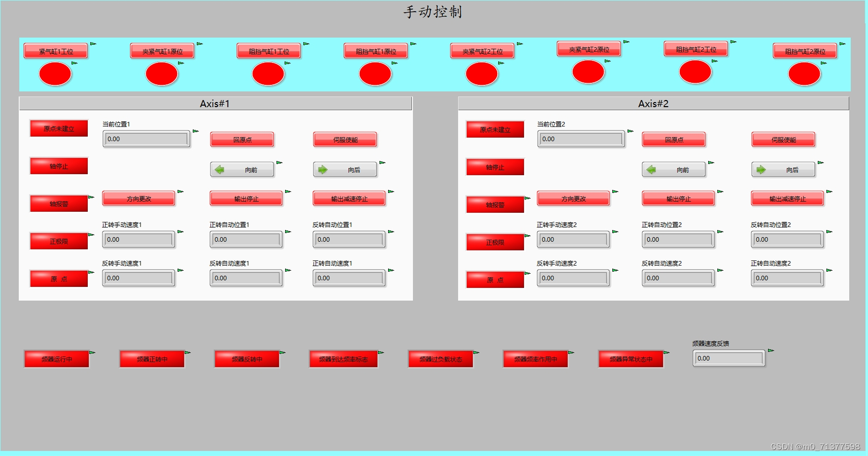This screenshot has height=456, width=868.
Task: Click the 频器到达频率标志 indicator
Action: pyautogui.click(x=343, y=359)
